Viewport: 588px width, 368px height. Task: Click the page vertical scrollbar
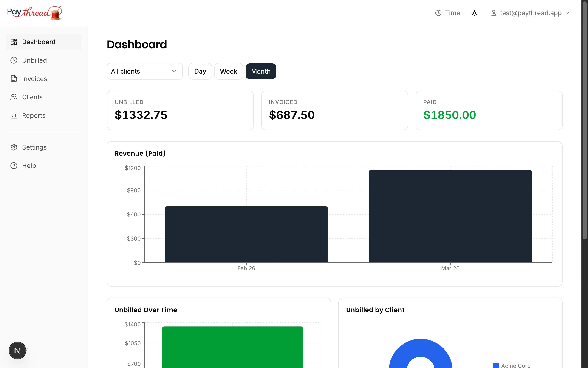click(x=585, y=121)
